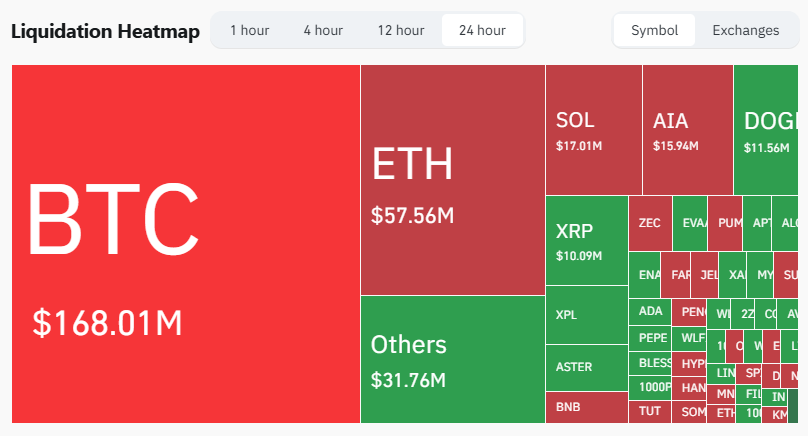Click the XPL heatmap tile
Screen dimensions: 808x436
[586, 315]
